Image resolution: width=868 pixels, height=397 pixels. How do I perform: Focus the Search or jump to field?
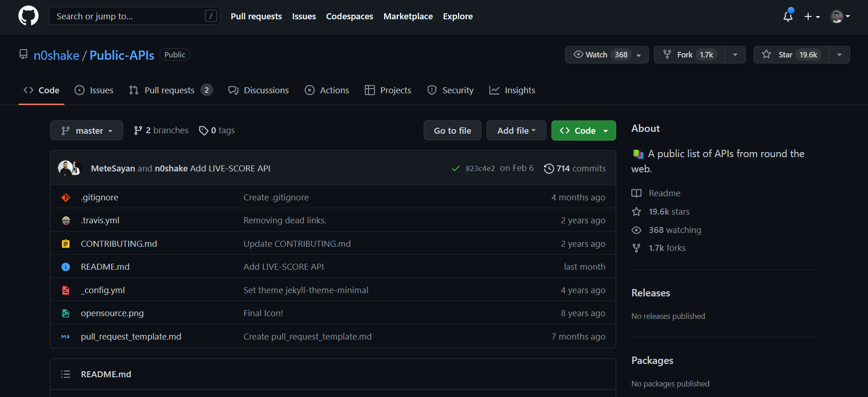coord(134,16)
